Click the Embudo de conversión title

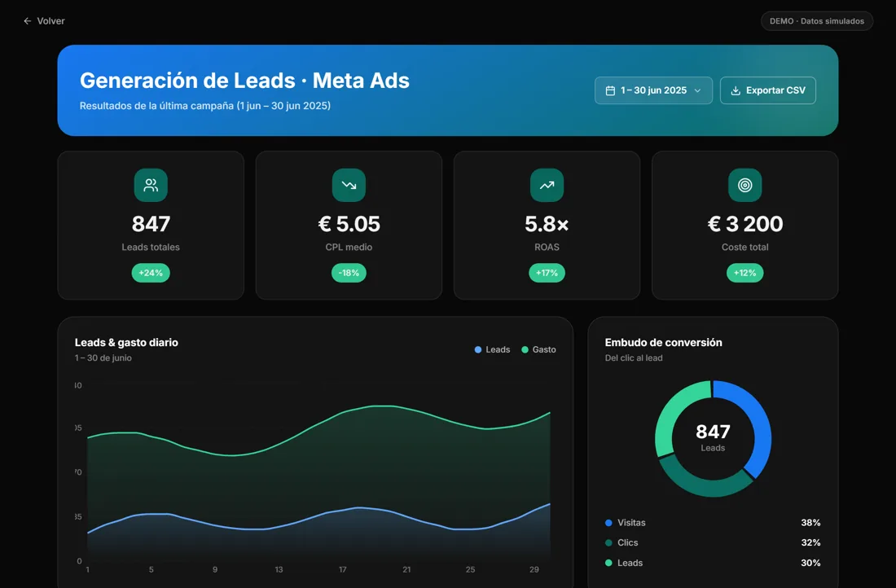[663, 342]
